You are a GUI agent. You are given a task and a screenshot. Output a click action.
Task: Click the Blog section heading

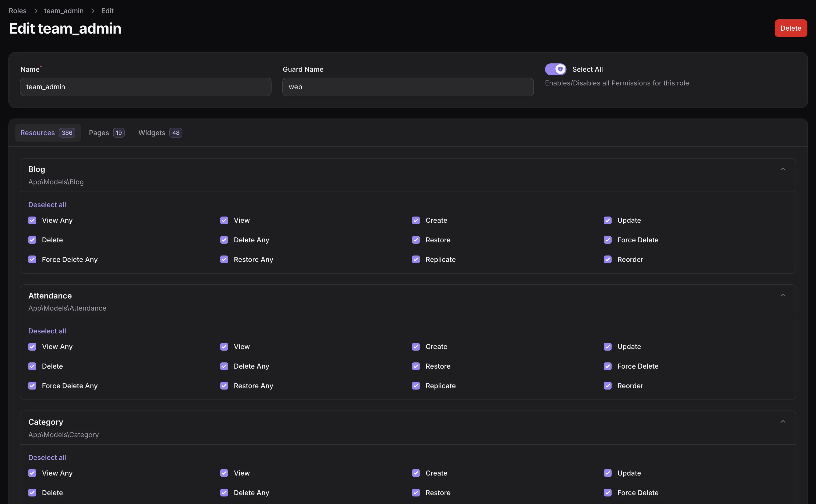tap(37, 169)
